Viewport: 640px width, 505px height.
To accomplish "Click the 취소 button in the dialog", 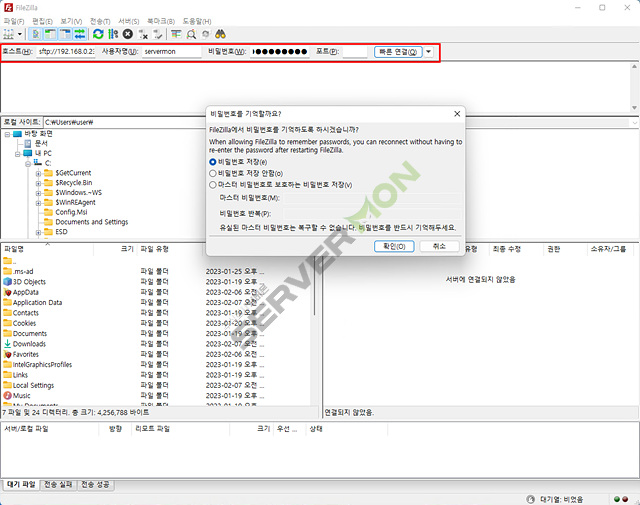I will click(440, 246).
